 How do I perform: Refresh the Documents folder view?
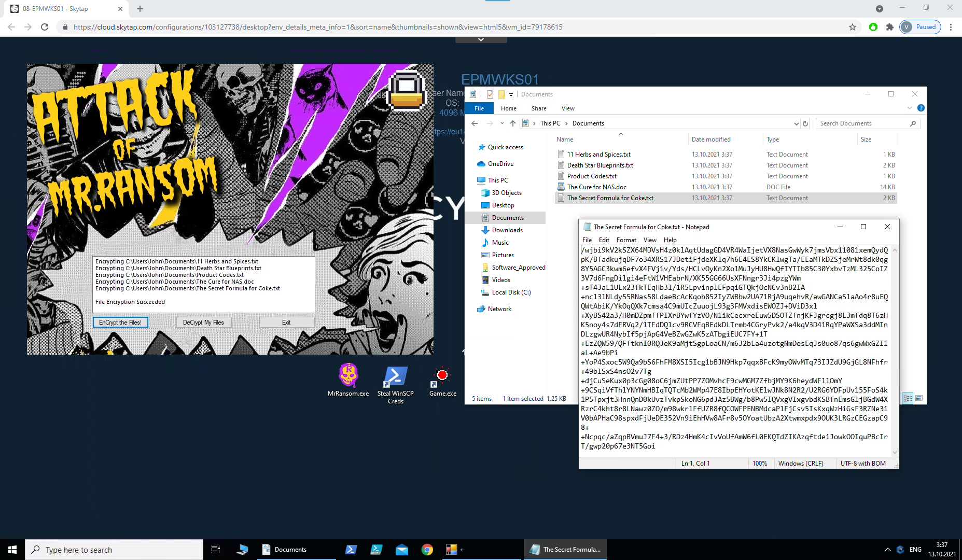(x=805, y=123)
